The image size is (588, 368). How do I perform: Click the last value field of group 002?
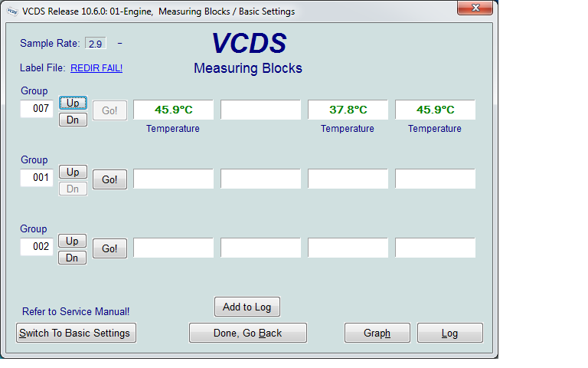click(435, 248)
